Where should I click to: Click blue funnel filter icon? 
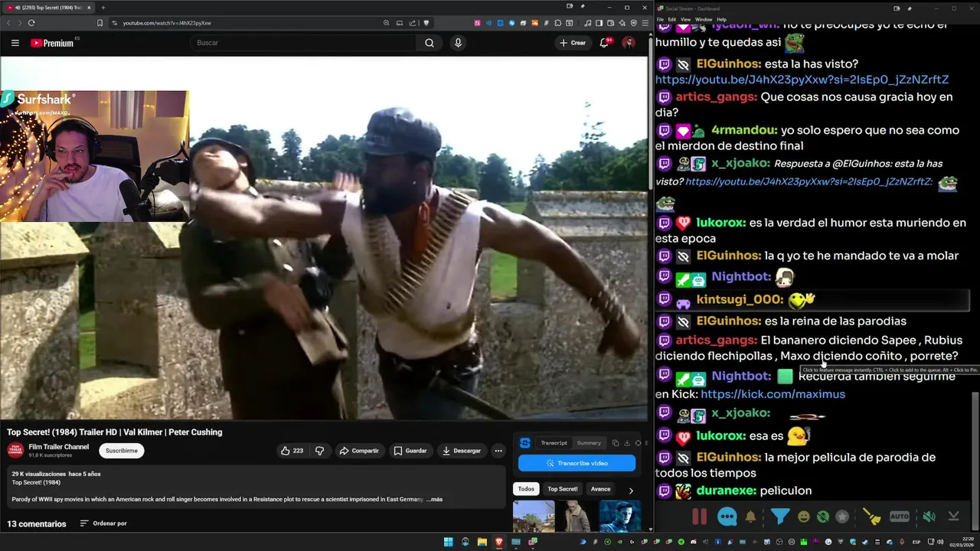click(x=779, y=517)
